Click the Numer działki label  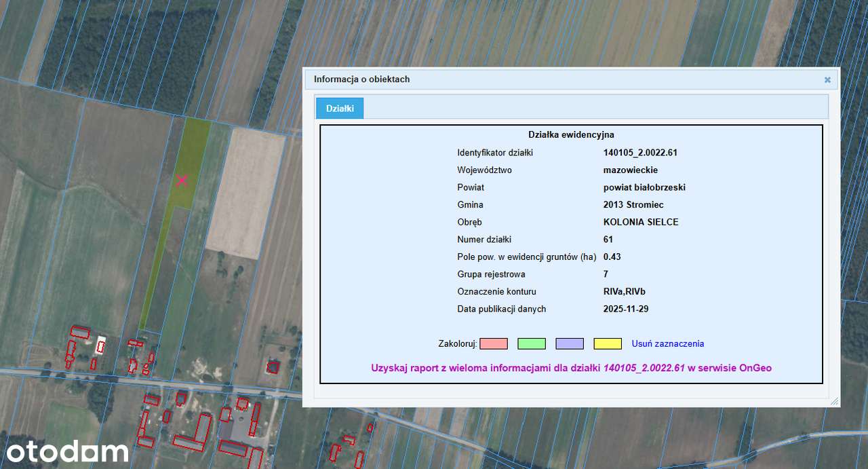(x=484, y=240)
